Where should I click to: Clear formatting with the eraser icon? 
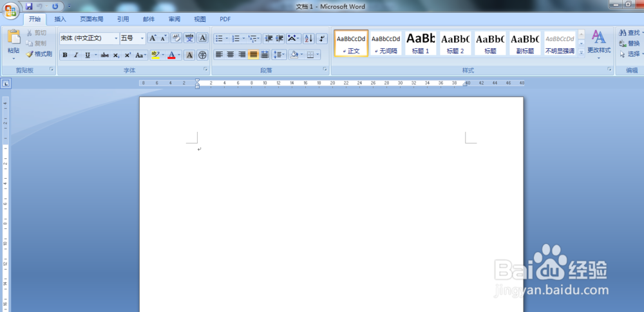[176, 38]
